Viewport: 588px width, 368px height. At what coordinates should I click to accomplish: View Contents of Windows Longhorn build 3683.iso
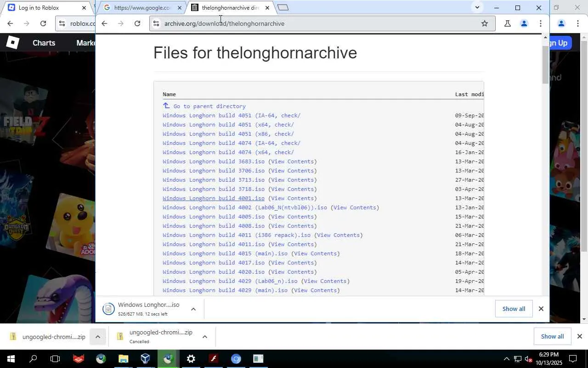coord(293,161)
